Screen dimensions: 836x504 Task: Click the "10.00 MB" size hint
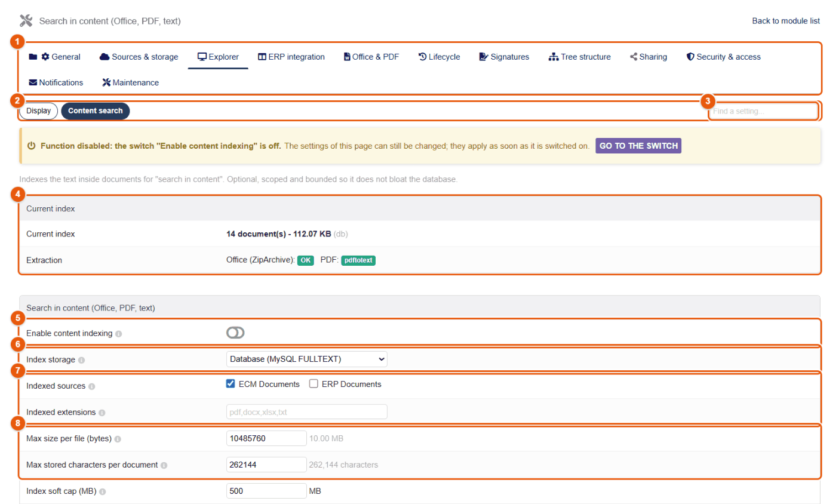tap(326, 439)
